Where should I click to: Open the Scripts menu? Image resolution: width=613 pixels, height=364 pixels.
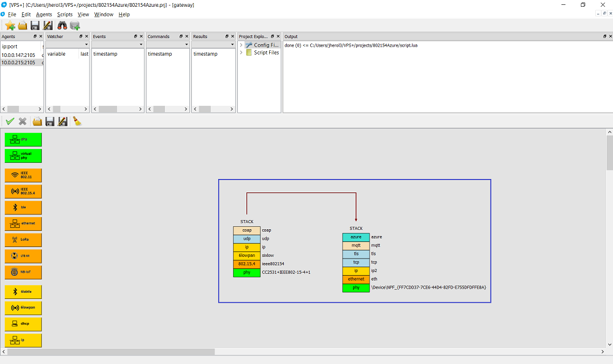point(64,14)
